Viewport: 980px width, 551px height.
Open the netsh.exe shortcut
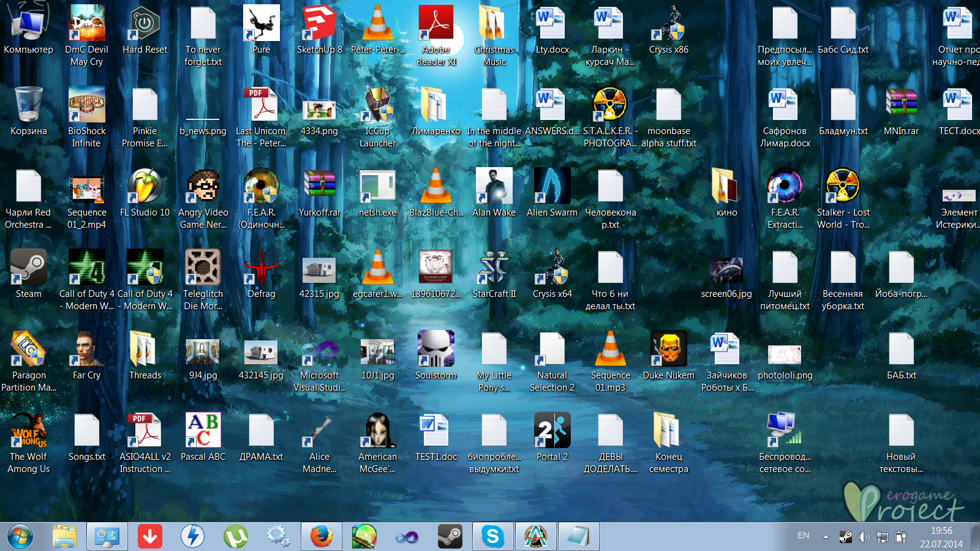tap(377, 192)
